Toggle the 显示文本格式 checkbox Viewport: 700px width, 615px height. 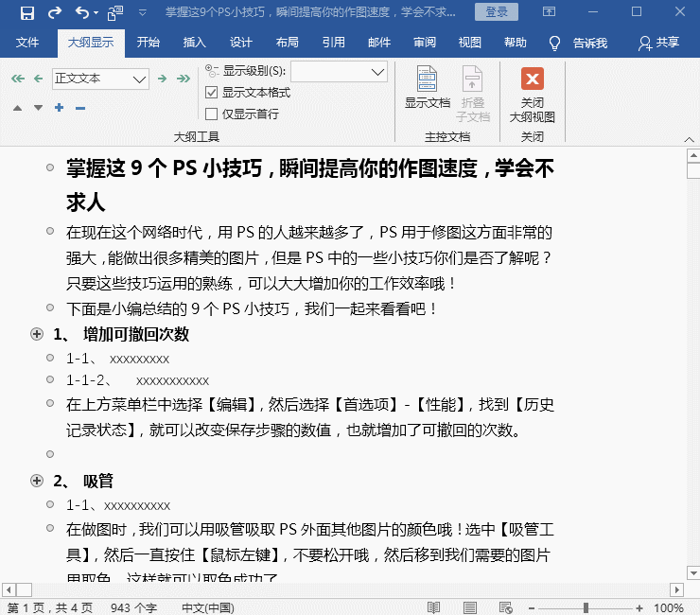click(212, 93)
